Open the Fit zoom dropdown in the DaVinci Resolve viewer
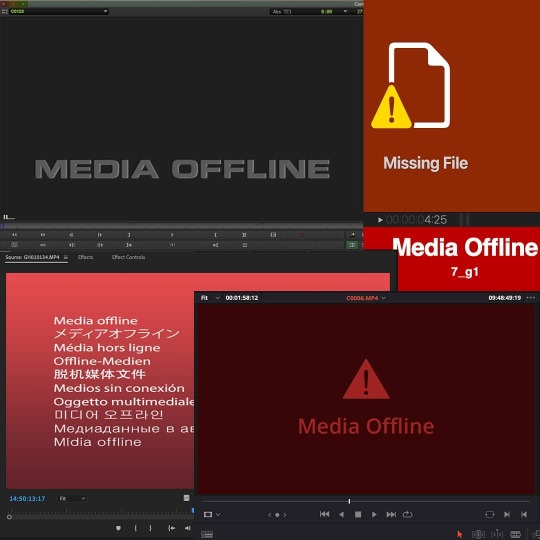This screenshot has height=540, width=540. pyautogui.click(x=210, y=298)
